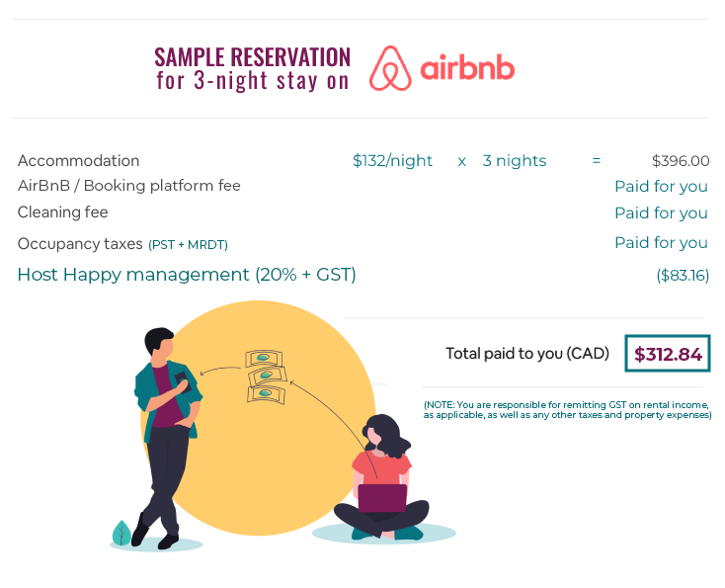The image size is (725, 588).
Task: Click 'Paid for you' beside Cleaning fee
Action: 661,213
